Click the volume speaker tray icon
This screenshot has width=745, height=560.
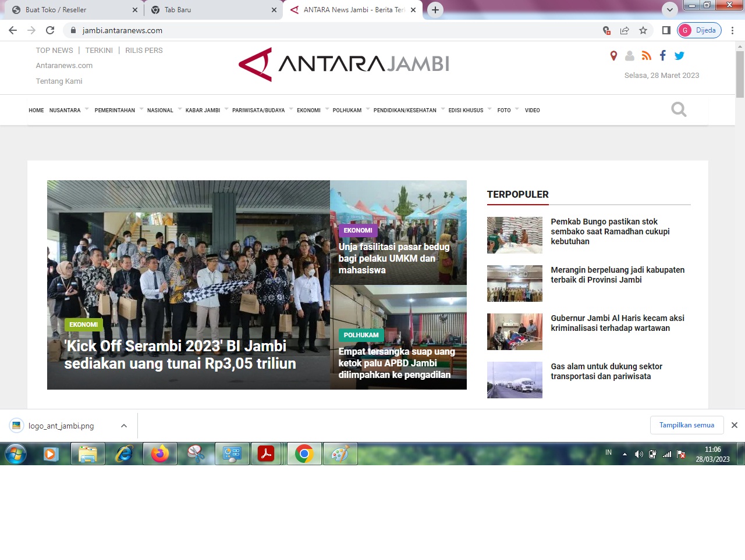tap(638, 454)
